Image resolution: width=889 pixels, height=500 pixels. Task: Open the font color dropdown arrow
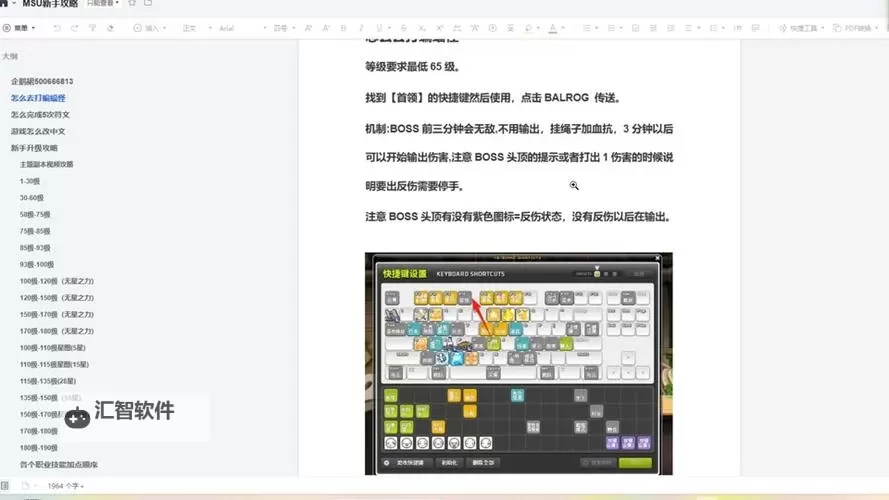tap(563, 28)
